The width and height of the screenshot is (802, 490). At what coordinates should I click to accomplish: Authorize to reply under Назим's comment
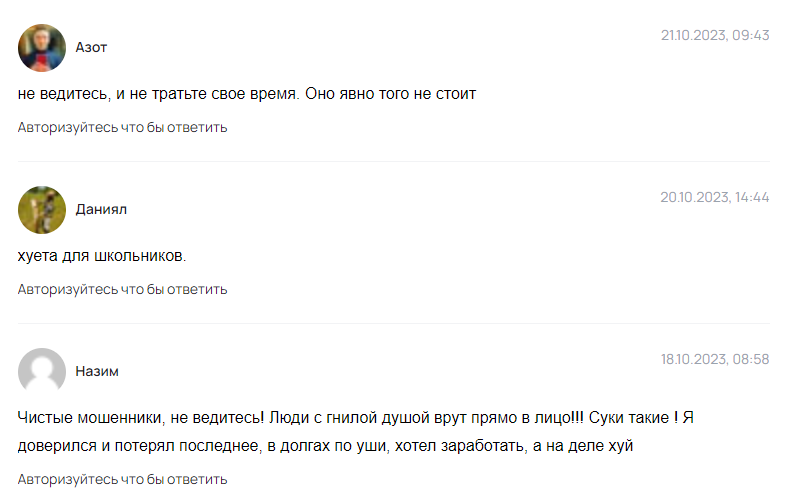122,479
